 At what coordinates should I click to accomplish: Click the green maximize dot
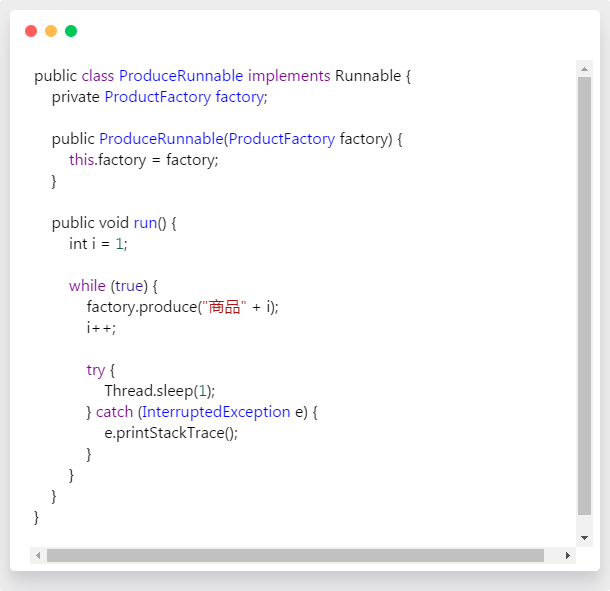click(71, 31)
